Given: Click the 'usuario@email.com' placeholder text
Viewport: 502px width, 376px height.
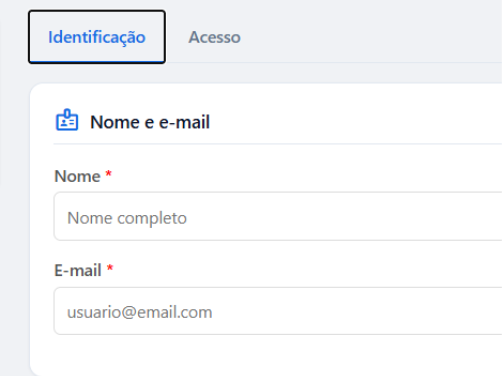Looking at the screenshot, I should tap(140, 312).
